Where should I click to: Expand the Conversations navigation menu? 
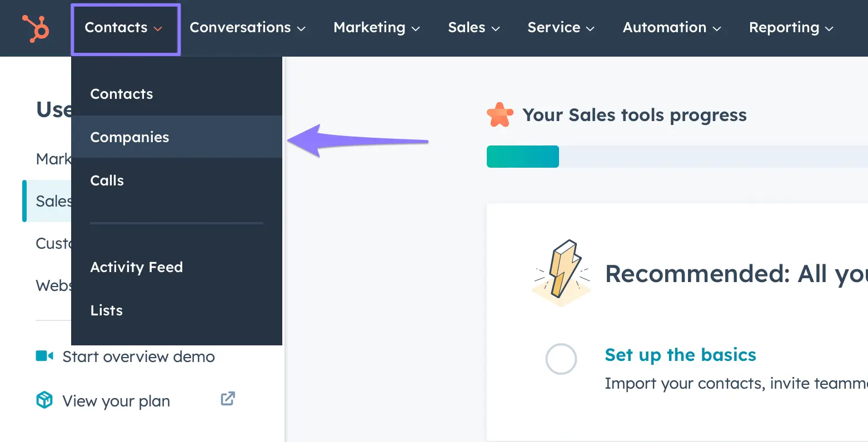click(247, 28)
